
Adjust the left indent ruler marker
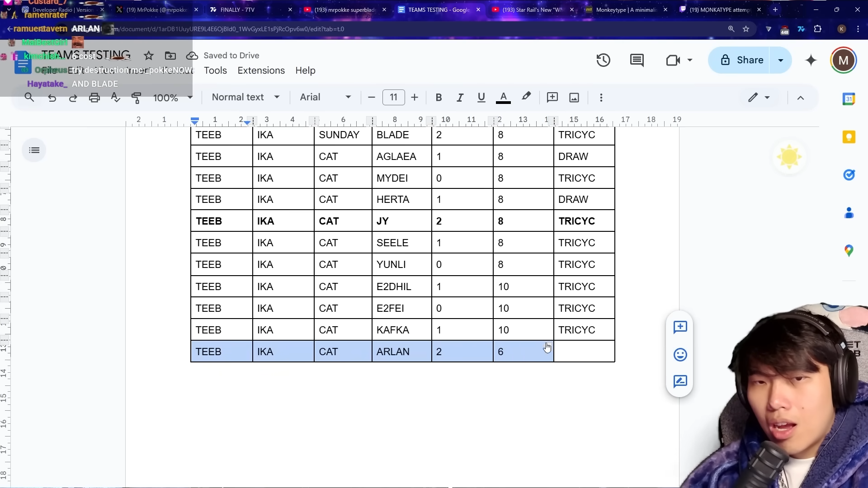click(194, 122)
